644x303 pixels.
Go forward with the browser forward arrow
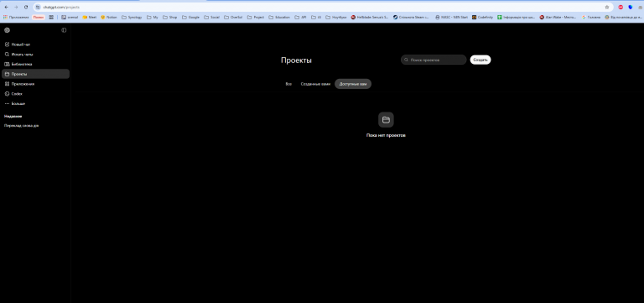(16, 7)
